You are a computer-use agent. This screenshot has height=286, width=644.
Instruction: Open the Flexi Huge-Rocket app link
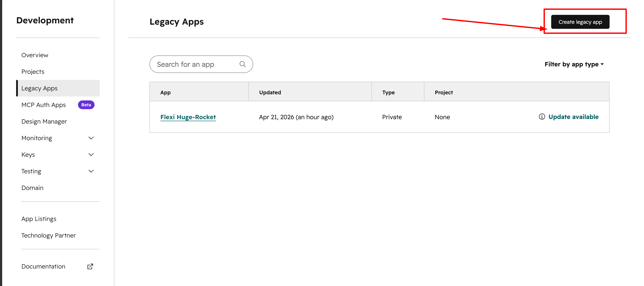click(188, 117)
